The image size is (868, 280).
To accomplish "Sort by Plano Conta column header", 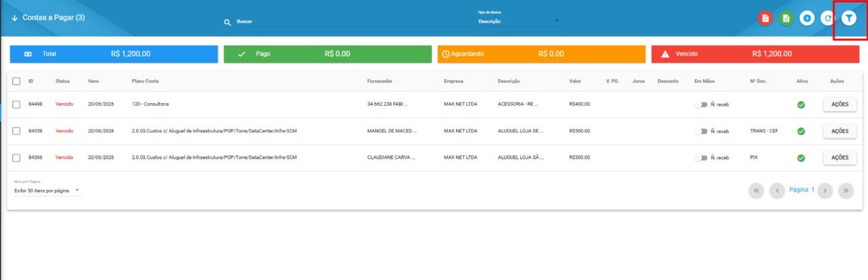I will click(x=145, y=81).
